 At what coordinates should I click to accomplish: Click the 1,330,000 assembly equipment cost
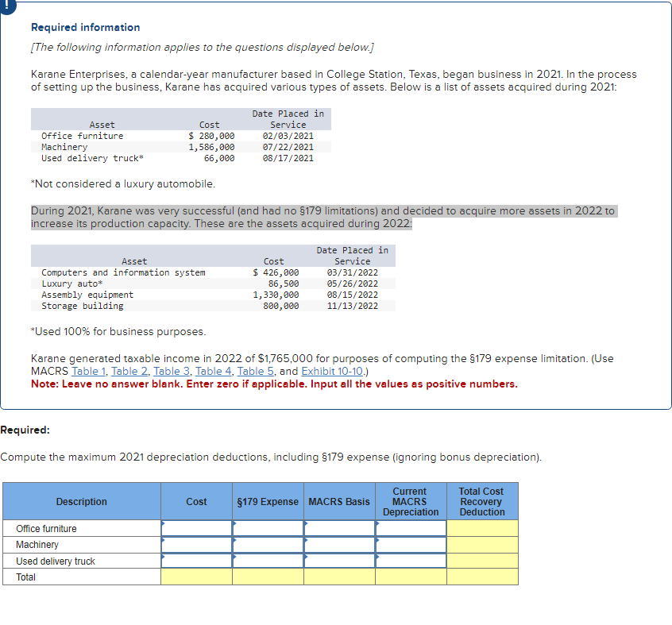coord(276,295)
